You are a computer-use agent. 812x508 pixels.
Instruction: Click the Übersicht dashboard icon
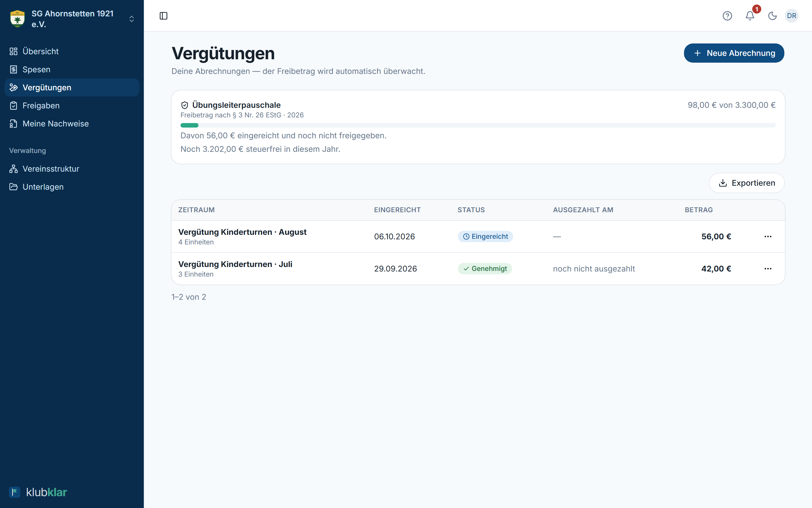click(x=14, y=51)
